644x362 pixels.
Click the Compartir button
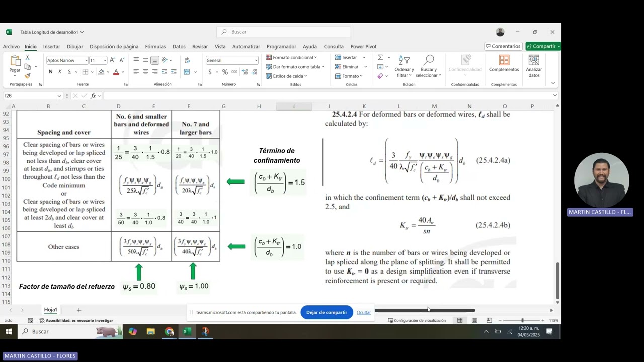[543, 46]
